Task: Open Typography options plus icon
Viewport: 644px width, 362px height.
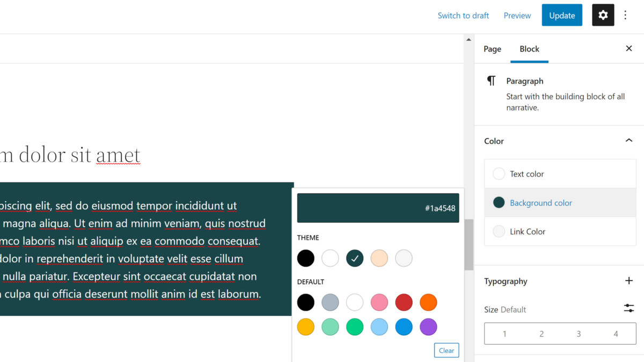Action: [x=629, y=281]
